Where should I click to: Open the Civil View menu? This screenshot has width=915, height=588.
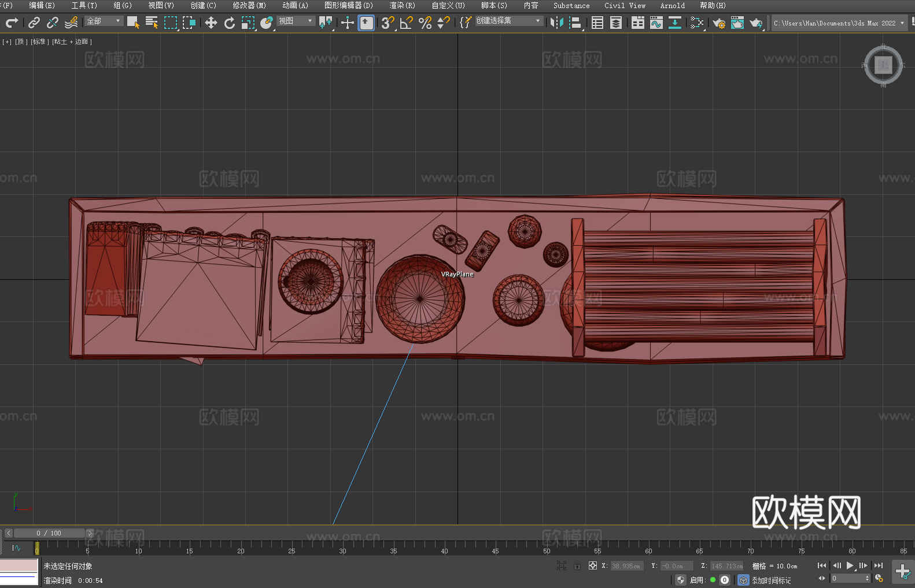(625, 5)
